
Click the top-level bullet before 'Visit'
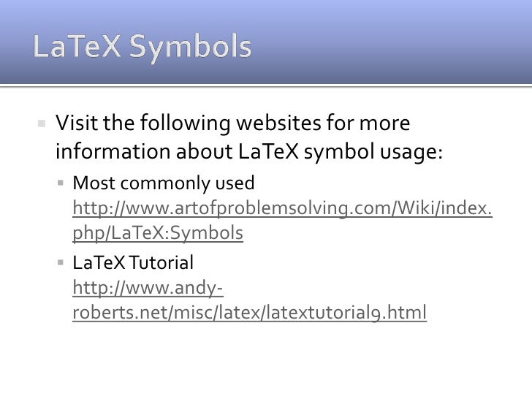click(42, 123)
